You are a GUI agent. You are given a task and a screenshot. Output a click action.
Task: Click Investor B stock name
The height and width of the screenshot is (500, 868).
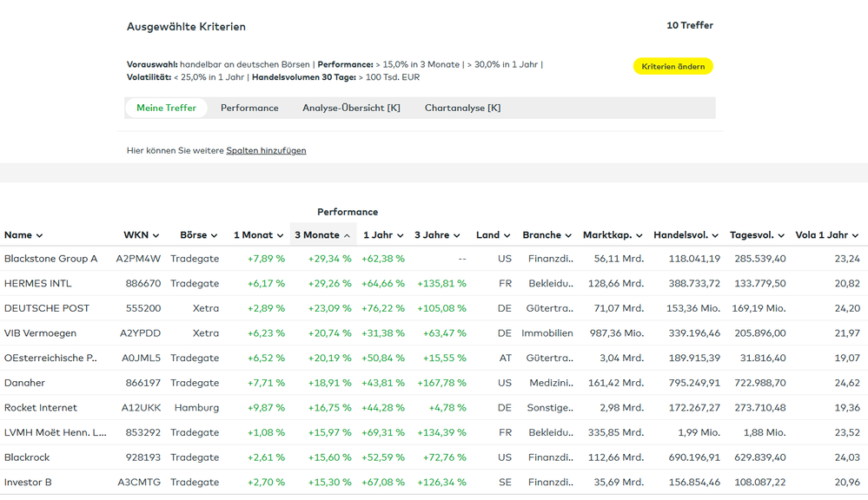point(28,483)
